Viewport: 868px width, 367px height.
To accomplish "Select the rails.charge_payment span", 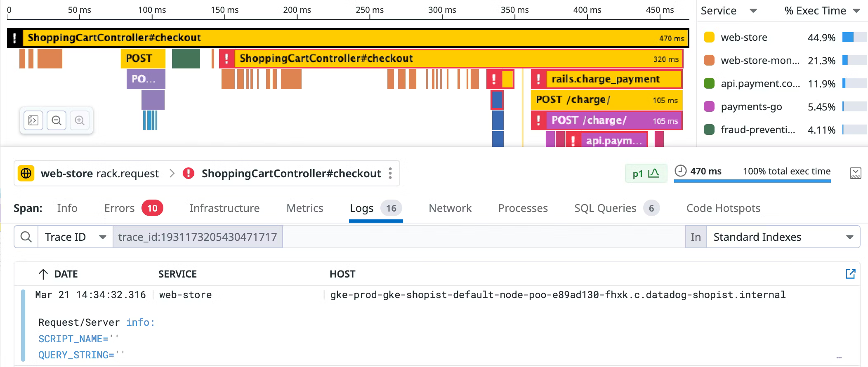I will [606, 79].
